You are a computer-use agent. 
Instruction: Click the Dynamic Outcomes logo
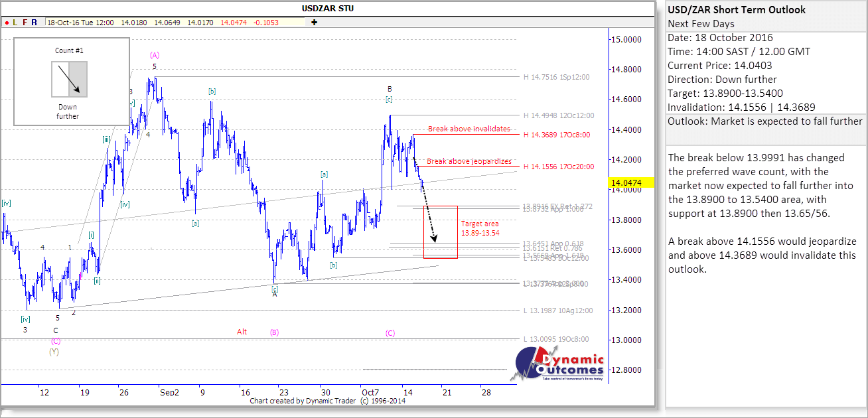point(559,365)
